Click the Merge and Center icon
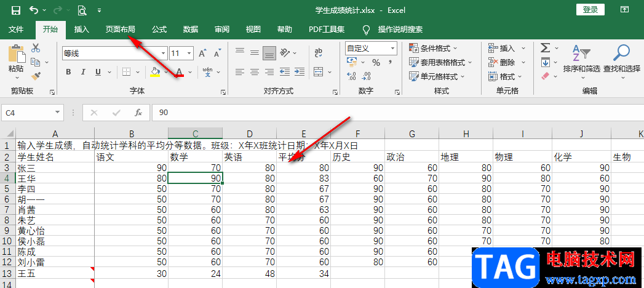 [x=318, y=72]
